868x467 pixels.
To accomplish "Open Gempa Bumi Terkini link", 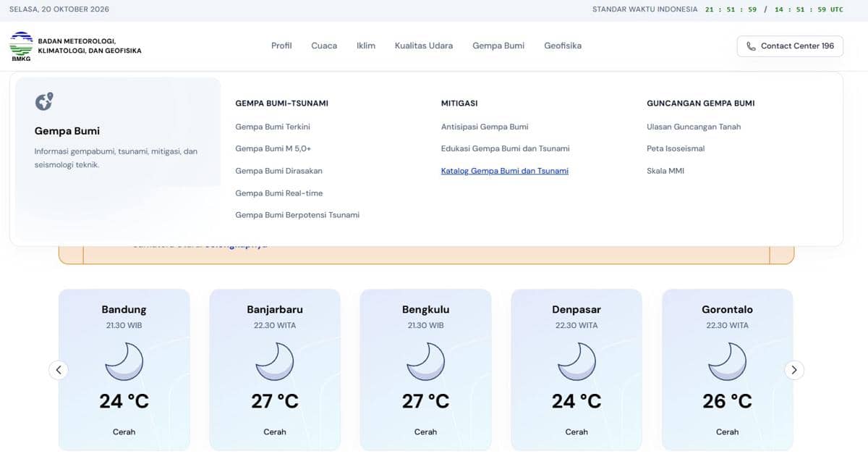I will [273, 127].
